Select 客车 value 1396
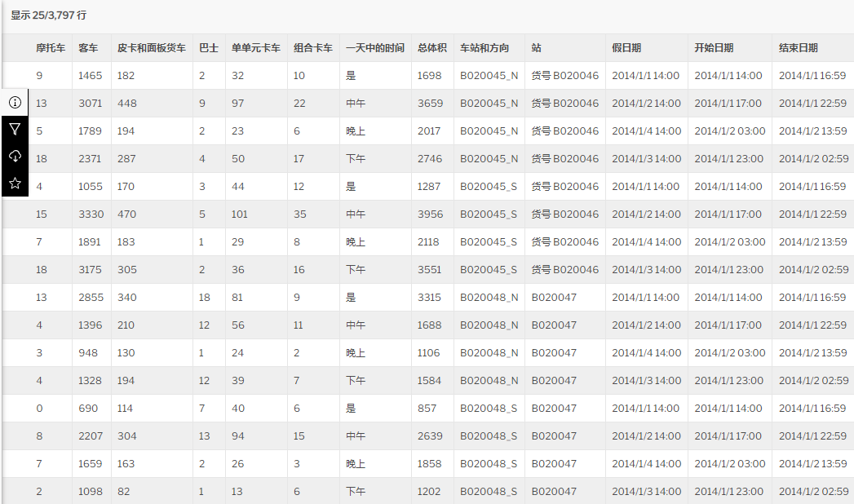 click(90, 325)
